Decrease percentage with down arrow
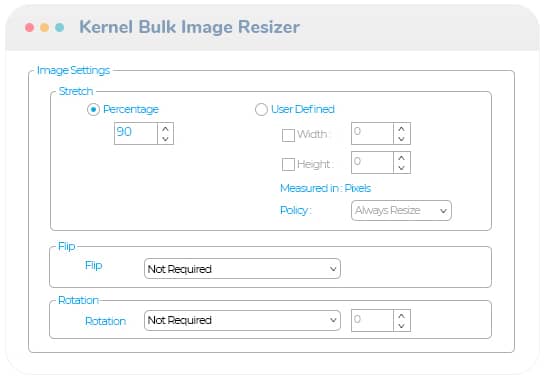This screenshot has height=380, width=545. (165, 139)
